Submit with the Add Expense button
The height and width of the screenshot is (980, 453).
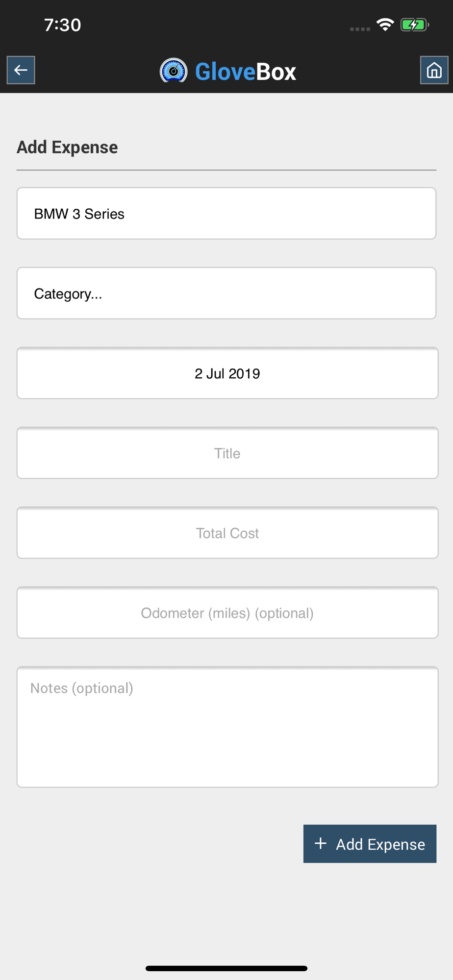point(370,844)
